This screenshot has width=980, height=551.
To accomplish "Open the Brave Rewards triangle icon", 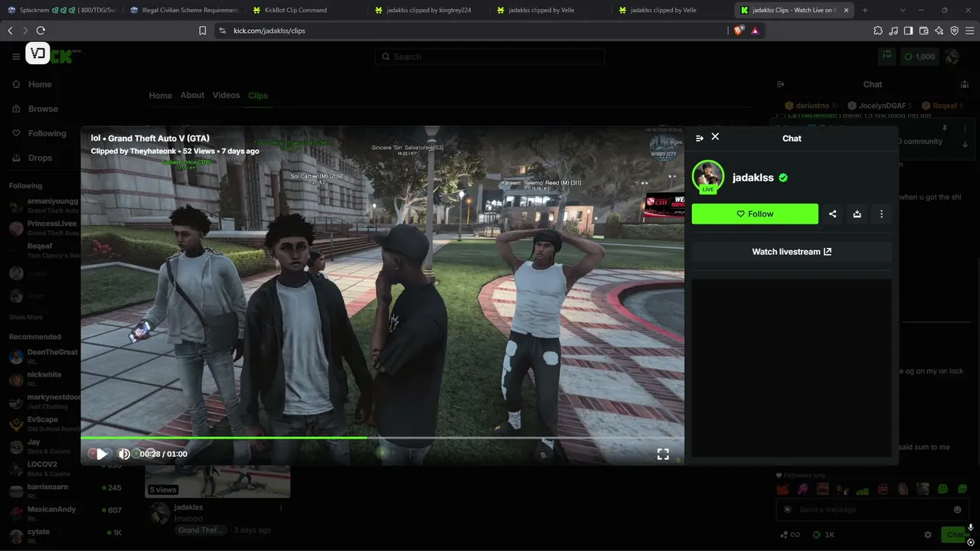I will [x=755, y=31].
